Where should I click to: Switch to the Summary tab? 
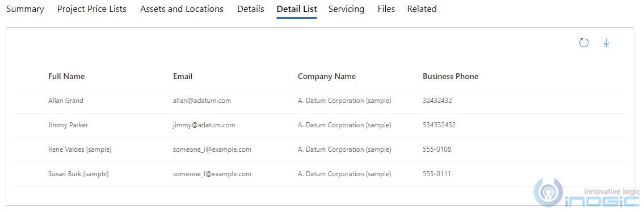[x=25, y=9]
